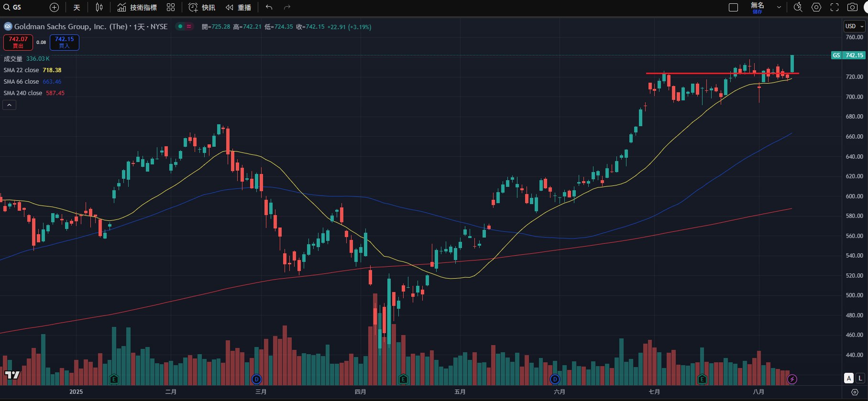Open the quick search lightning icon
The height and width of the screenshot is (401, 868).
click(798, 7)
